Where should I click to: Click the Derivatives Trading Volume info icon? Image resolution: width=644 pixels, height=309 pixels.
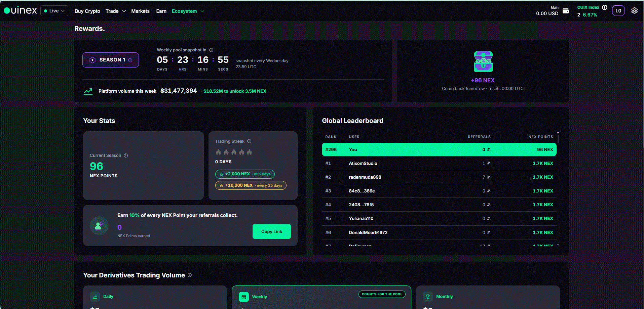pyautogui.click(x=190, y=275)
